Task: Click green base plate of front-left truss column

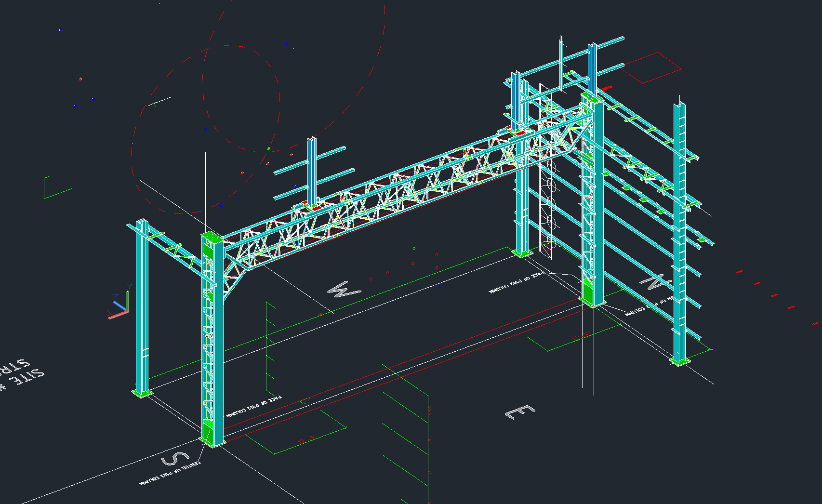Action: click(x=212, y=441)
